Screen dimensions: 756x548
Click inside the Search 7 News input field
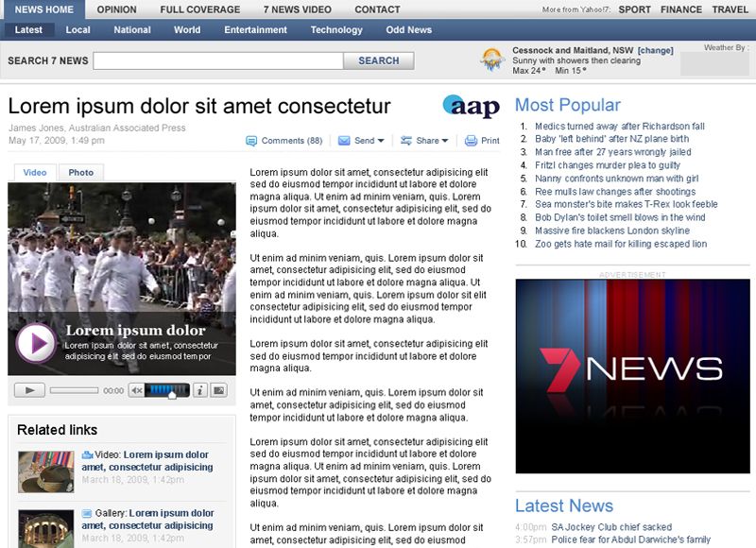[217, 60]
